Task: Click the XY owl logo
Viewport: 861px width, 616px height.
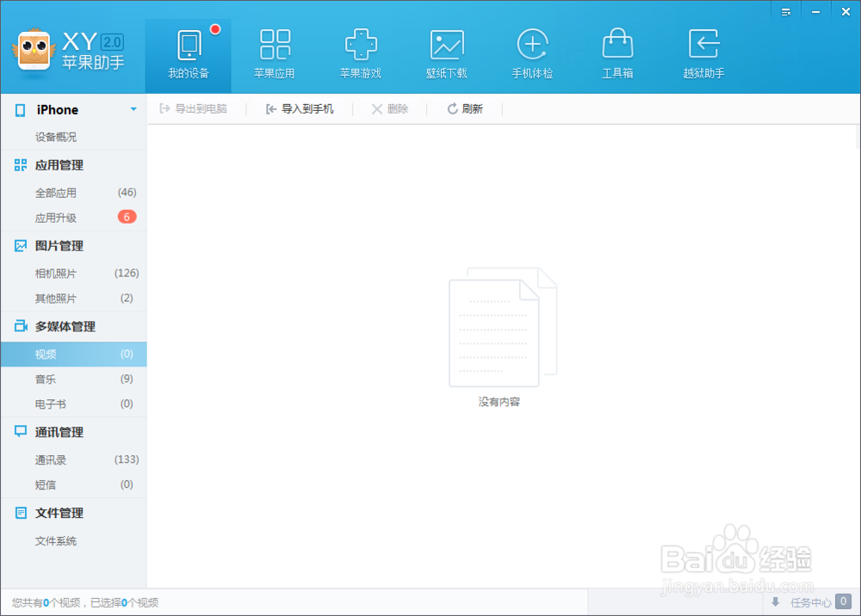Action: pos(34,52)
